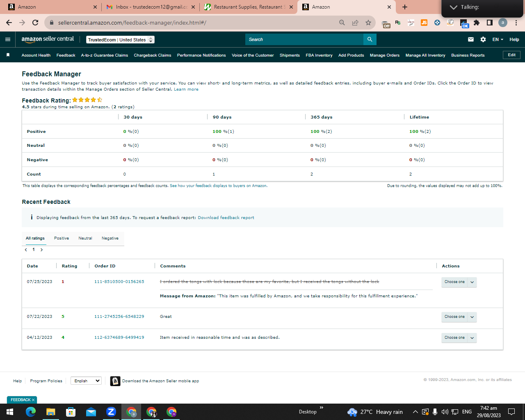Click the bookmark flag icon in nav bar
Viewport: 525px width, 420px height.
[x=8, y=55]
